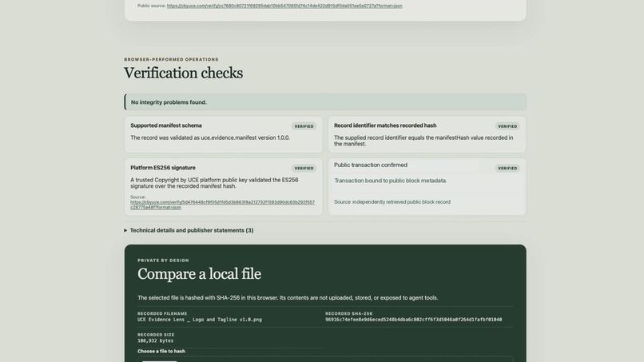Click the 'PRIVATE BY DESIGN' label
The height and width of the screenshot is (362, 644).
coord(163,261)
